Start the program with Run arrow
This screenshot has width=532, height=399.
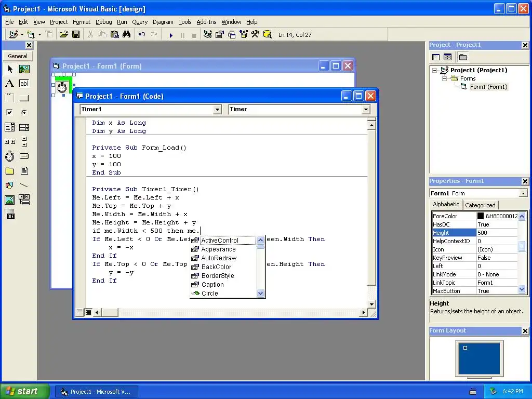pyautogui.click(x=171, y=35)
